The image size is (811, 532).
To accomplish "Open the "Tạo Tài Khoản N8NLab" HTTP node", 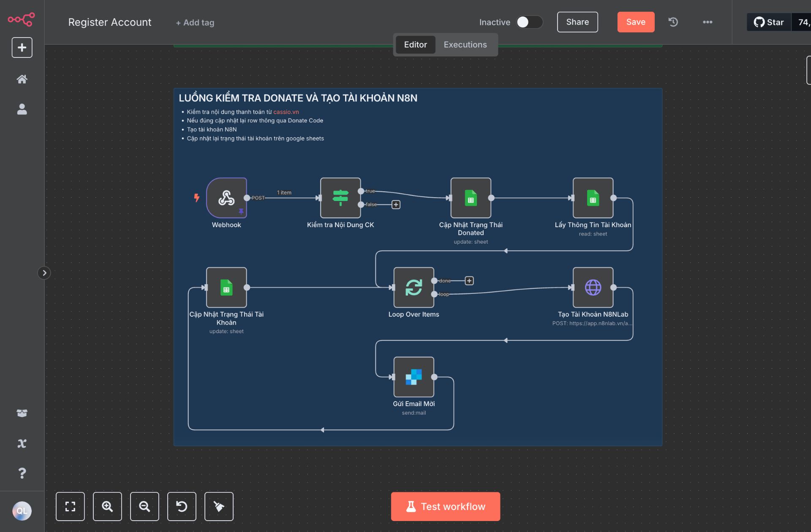I will point(593,288).
